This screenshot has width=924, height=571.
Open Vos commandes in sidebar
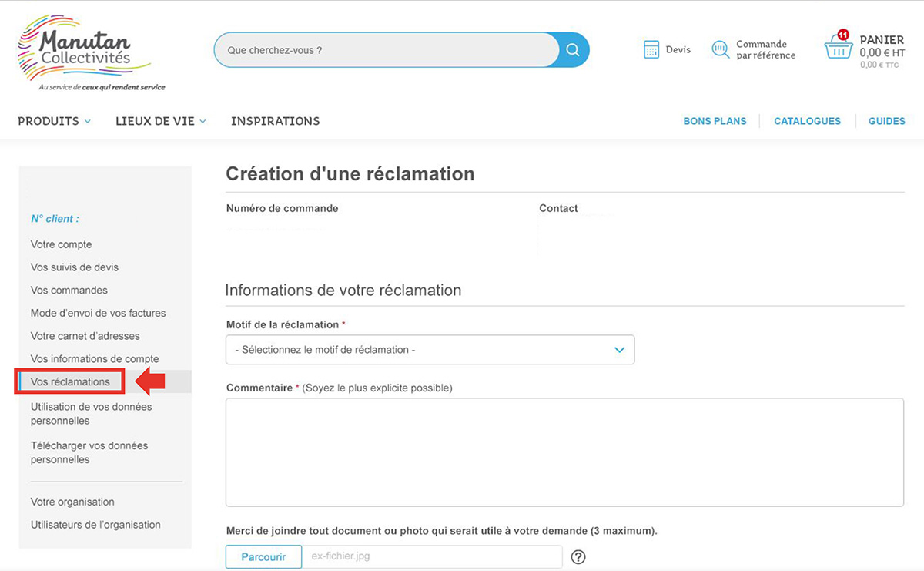coord(69,291)
